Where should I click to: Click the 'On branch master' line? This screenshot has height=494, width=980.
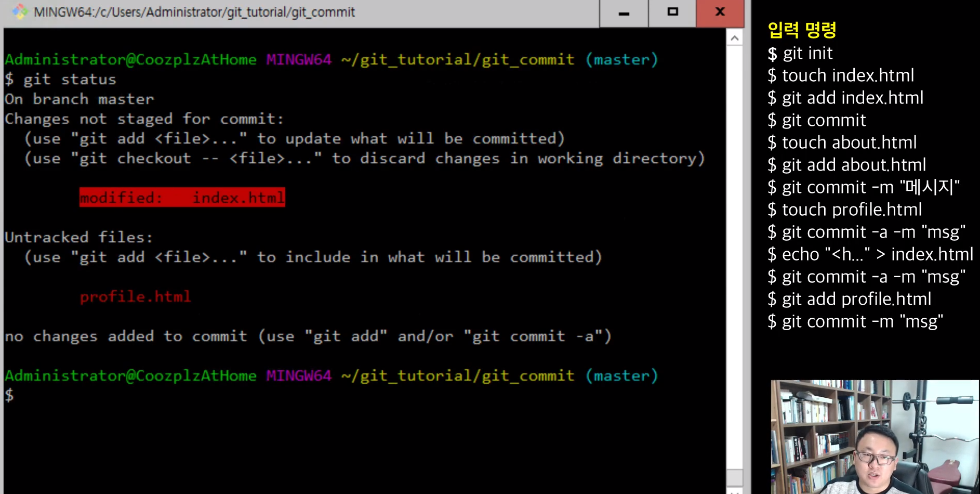(80, 99)
